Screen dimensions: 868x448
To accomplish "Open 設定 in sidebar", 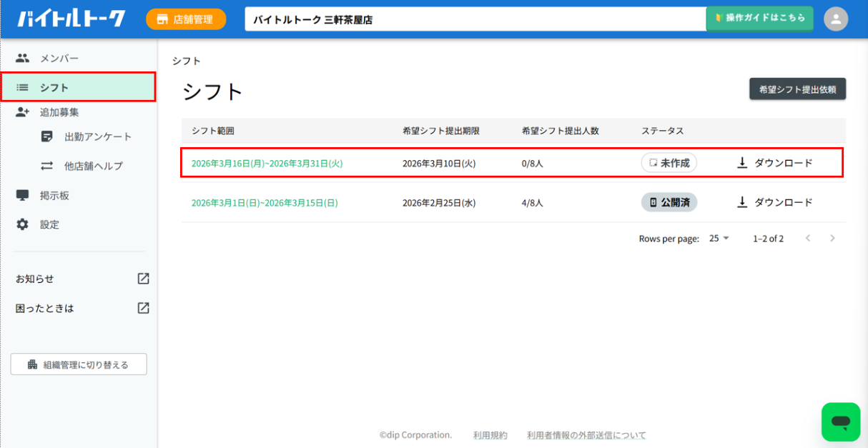I will (x=79, y=224).
